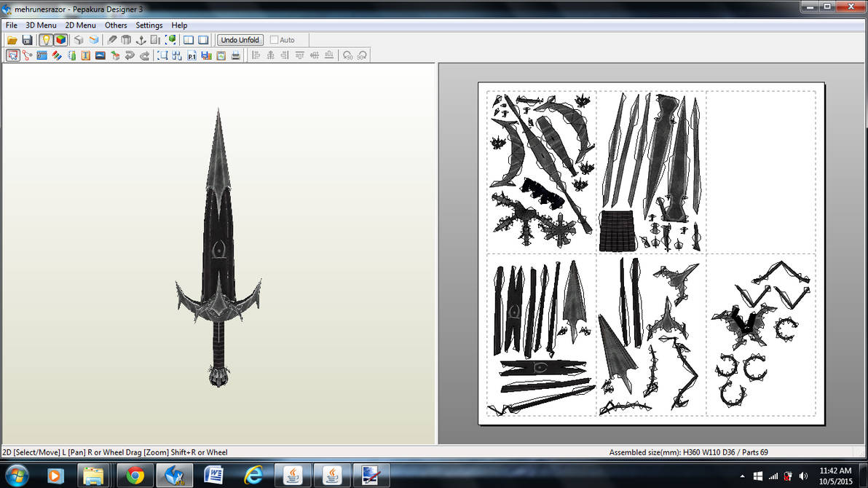Open Internet Explorer from the taskbar
Screen dimensions: 868x488
pos(253,476)
